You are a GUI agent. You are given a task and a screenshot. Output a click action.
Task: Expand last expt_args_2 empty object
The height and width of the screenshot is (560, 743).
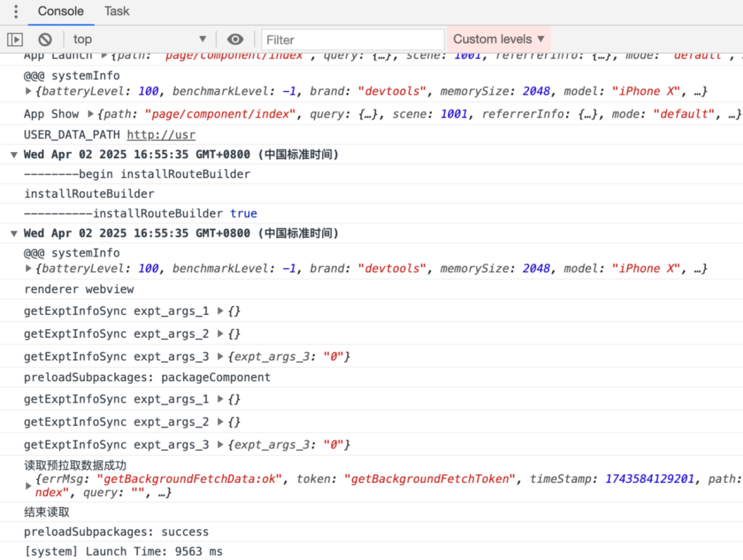click(x=220, y=422)
